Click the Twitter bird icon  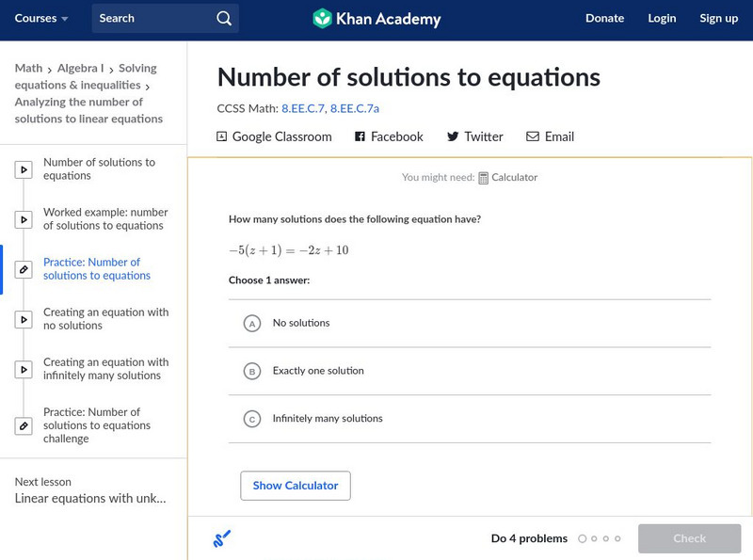pos(453,136)
